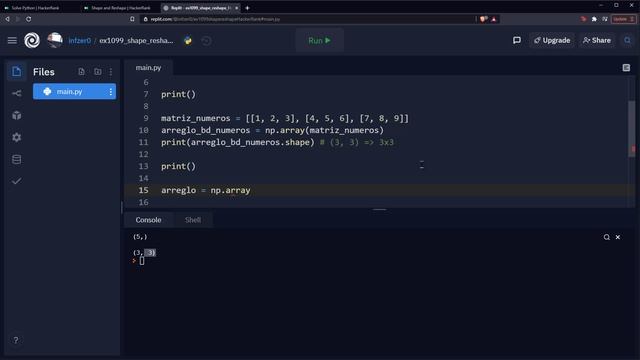Viewport: 640px width, 360px height.
Task: Click the console prompt input
Action: tap(142, 261)
